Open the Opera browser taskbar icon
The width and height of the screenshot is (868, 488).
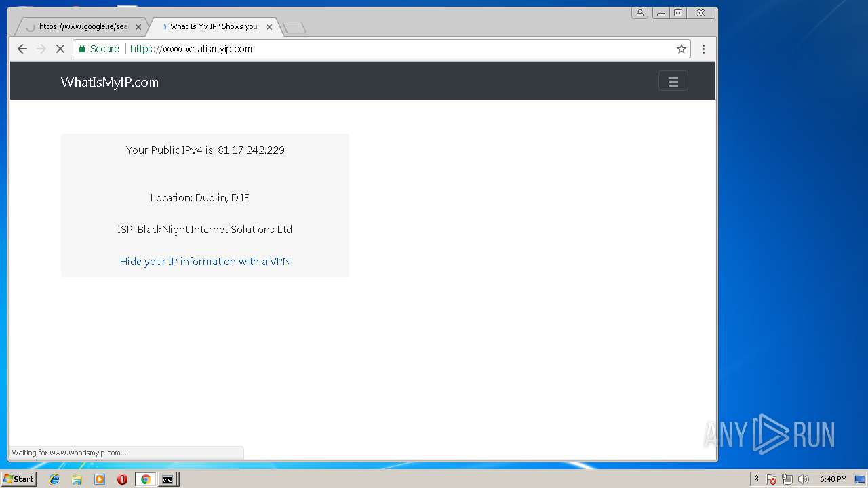(x=122, y=479)
